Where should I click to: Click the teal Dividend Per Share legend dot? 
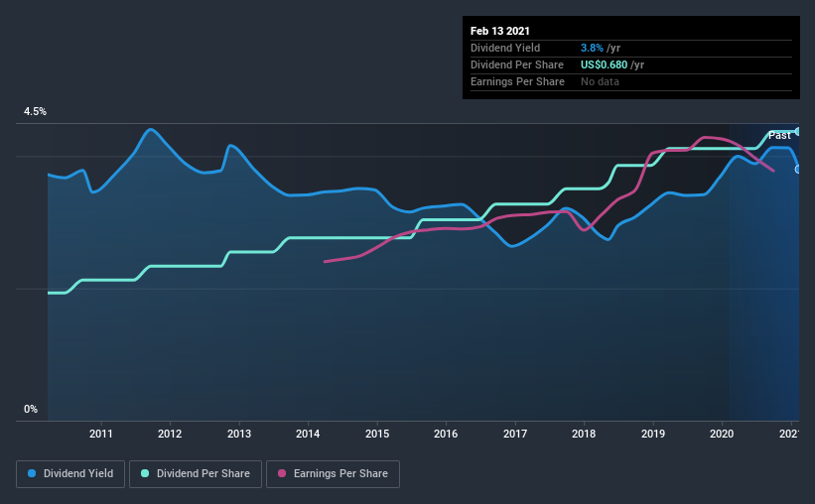(145, 473)
